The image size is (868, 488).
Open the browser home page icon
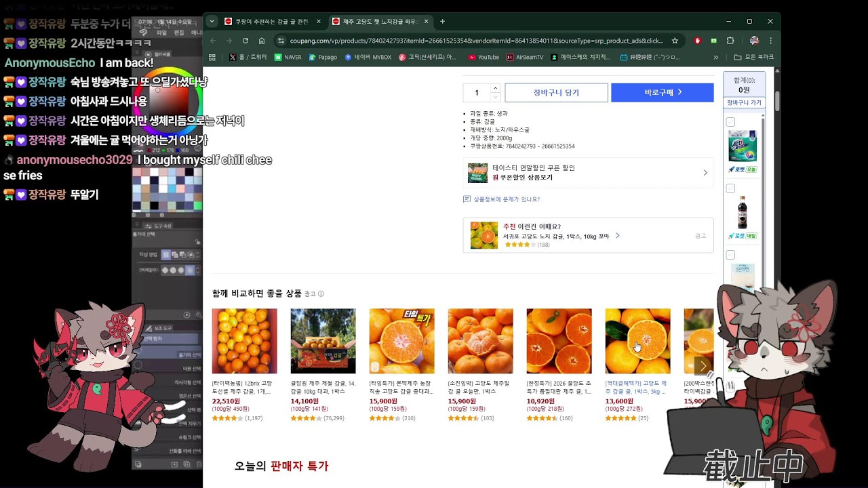point(262,41)
